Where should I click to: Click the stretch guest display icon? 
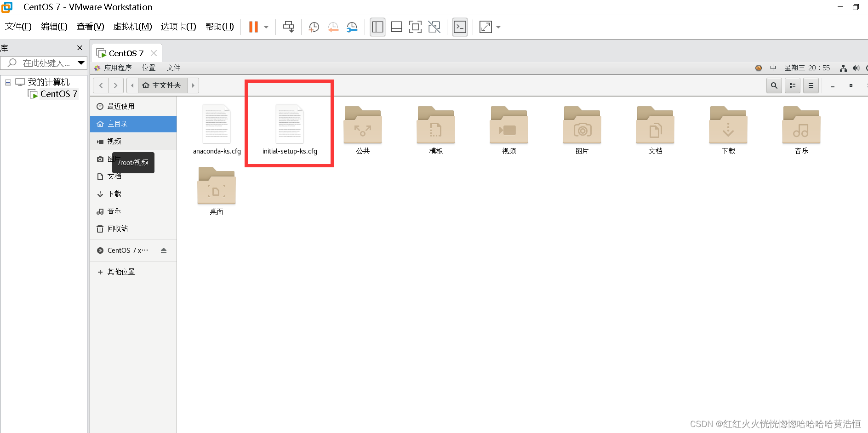pos(485,27)
